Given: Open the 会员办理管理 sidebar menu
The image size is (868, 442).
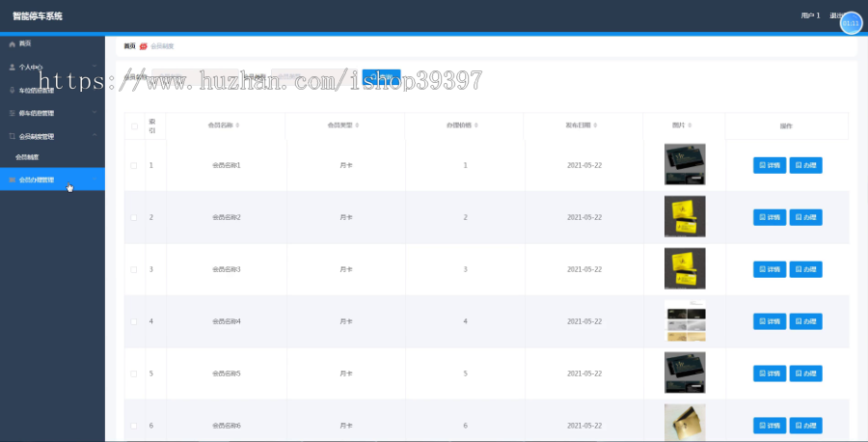Looking at the screenshot, I should [52, 180].
